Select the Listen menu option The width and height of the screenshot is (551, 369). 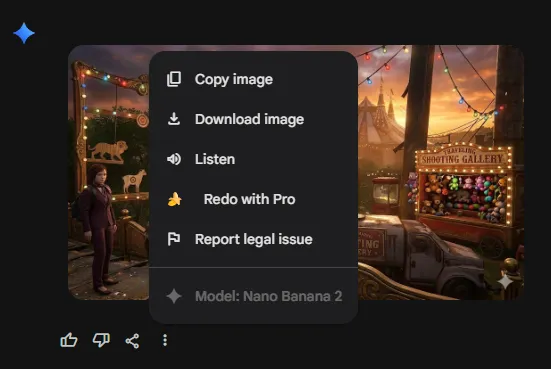point(254,159)
